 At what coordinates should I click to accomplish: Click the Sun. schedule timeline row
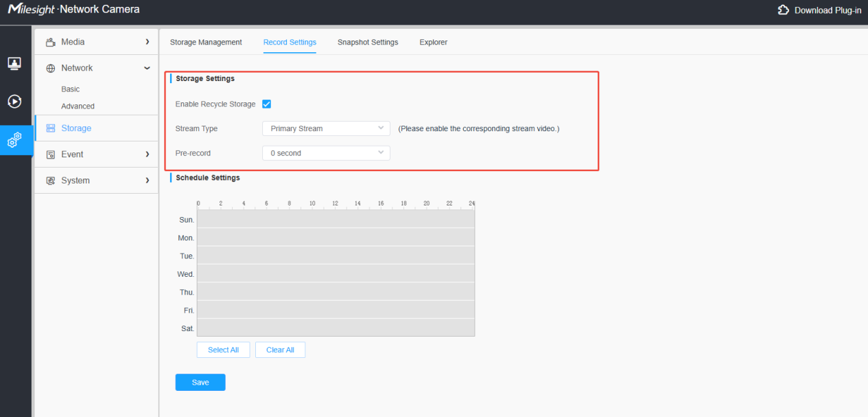336,219
